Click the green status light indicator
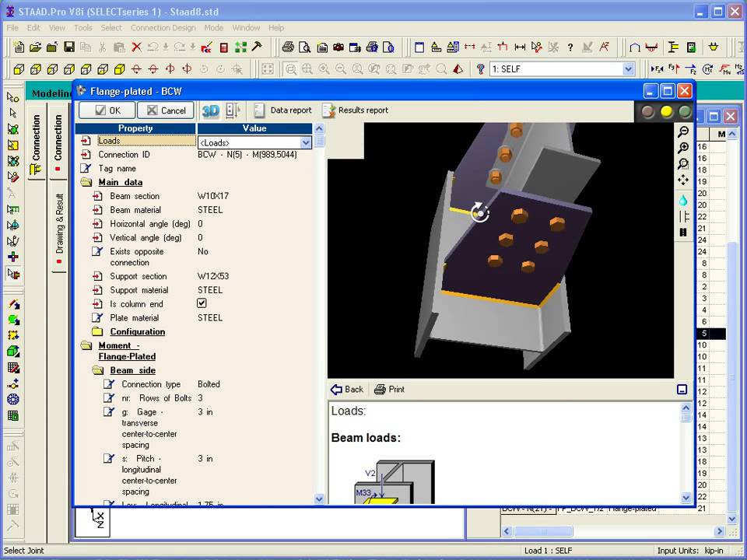Viewport: 747px width, 560px height. 685,111
